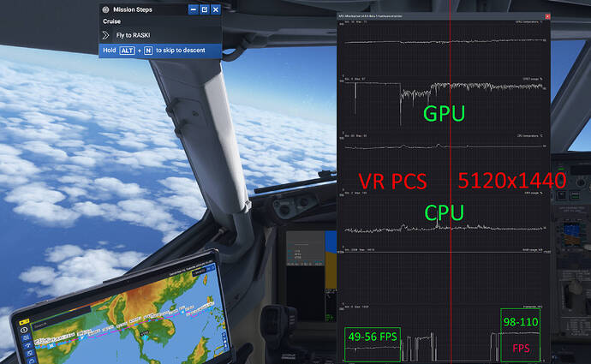The image size is (591, 364).
Task: Click the Cruise phase heading
Action: 112,21
